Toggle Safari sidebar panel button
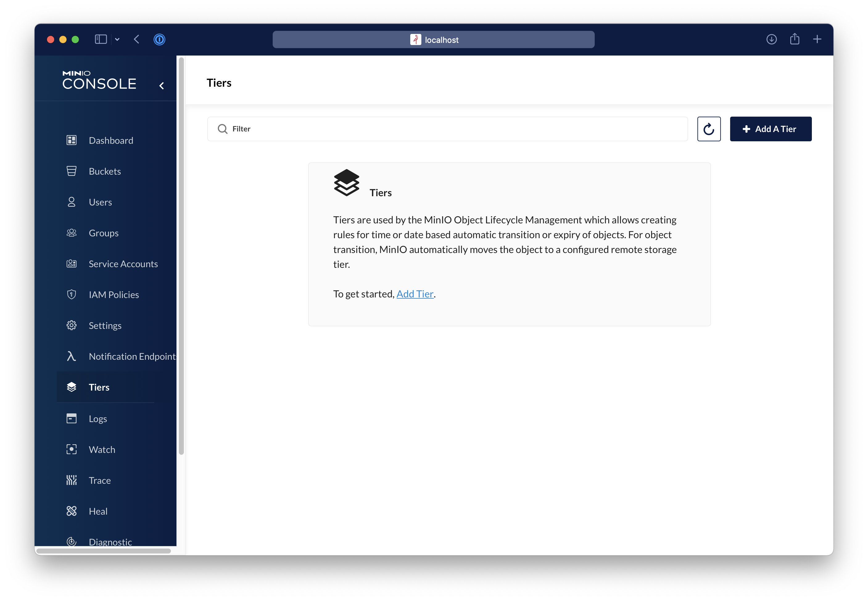868x601 pixels. 101,39
